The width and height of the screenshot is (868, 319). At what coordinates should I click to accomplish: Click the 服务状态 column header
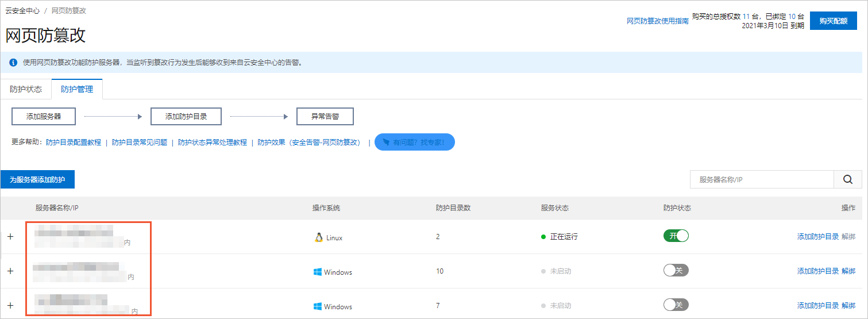(554, 208)
